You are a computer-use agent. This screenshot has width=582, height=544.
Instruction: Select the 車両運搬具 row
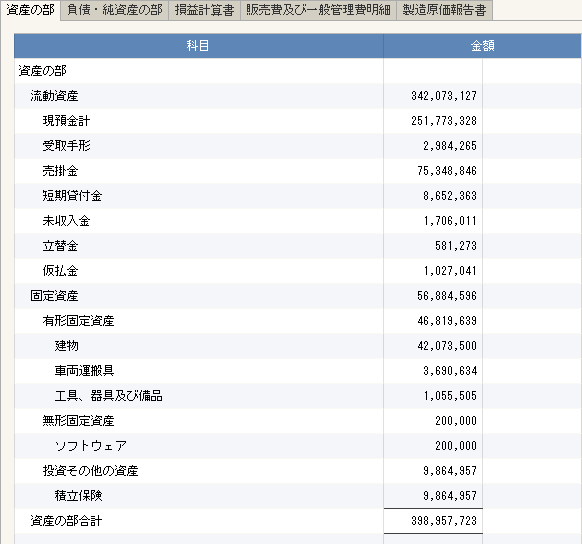(298, 371)
